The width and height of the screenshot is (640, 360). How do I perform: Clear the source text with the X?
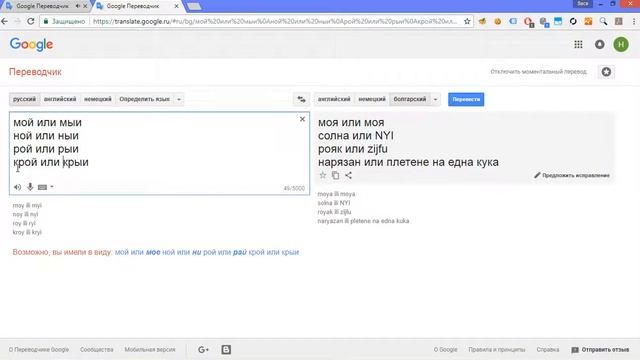[302, 119]
